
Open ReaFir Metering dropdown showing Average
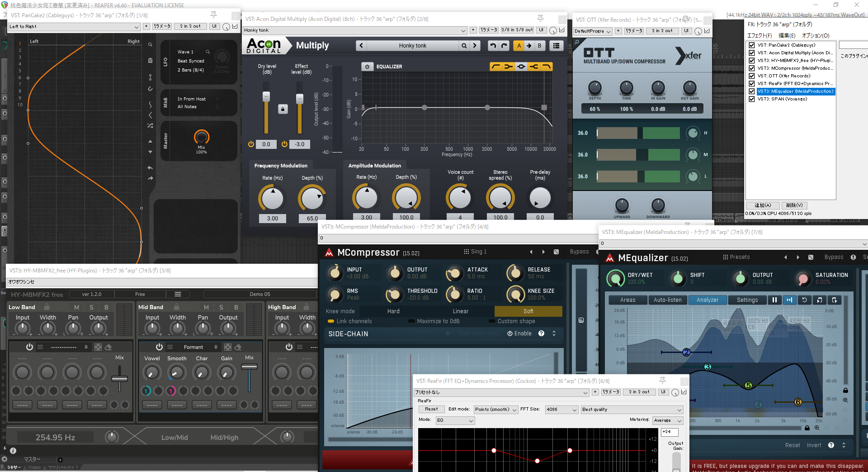[x=668, y=420]
